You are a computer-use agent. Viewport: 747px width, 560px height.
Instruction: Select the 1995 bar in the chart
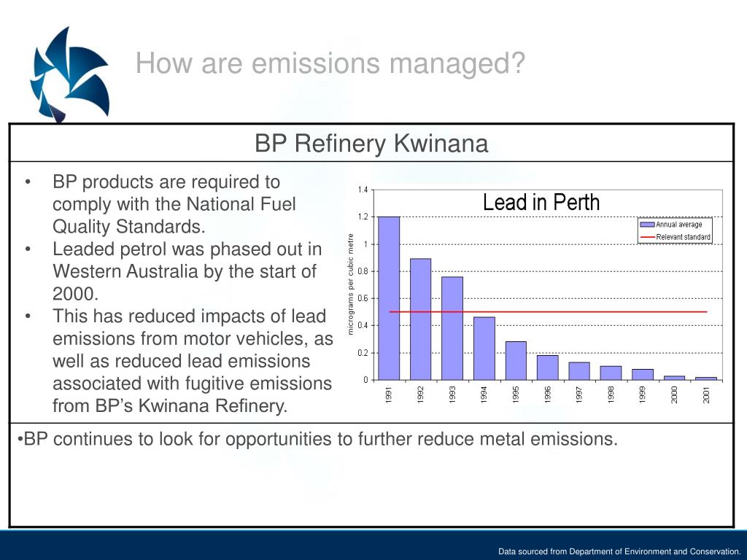(516, 361)
